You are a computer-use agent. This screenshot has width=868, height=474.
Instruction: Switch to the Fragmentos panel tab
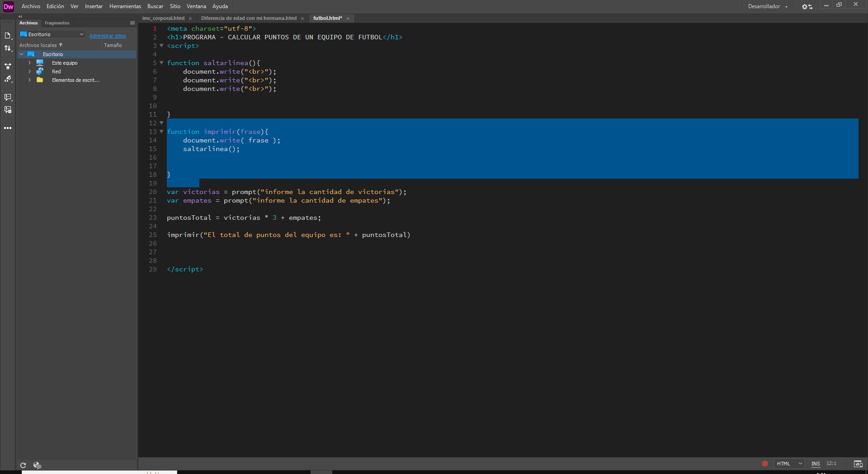click(57, 23)
